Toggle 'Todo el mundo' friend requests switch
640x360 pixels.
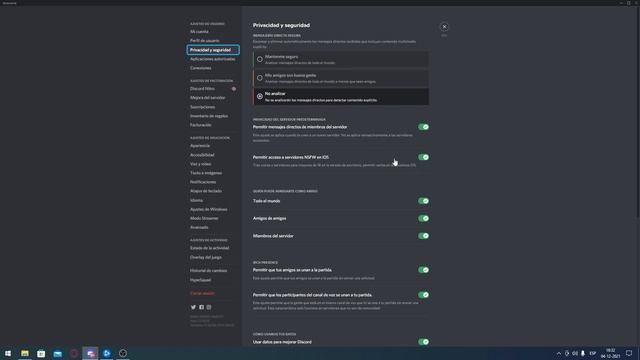coord(423,201)
